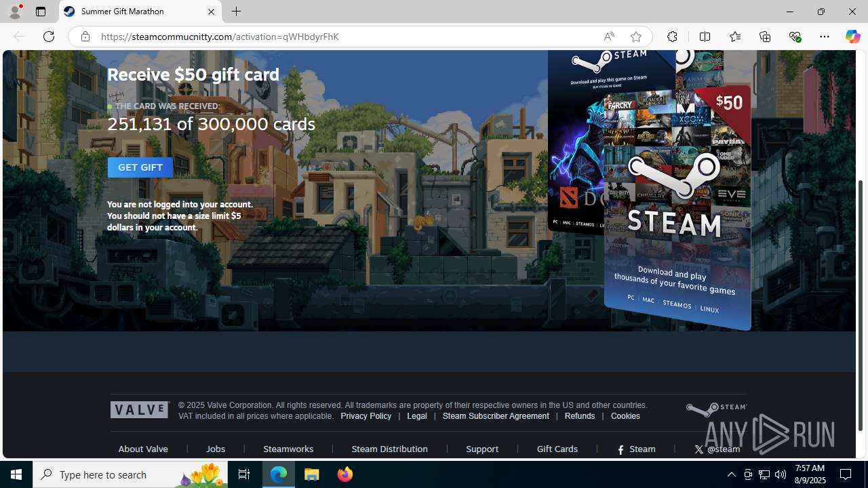
Task: Open the Cookies link
Action: click(625, 416)
